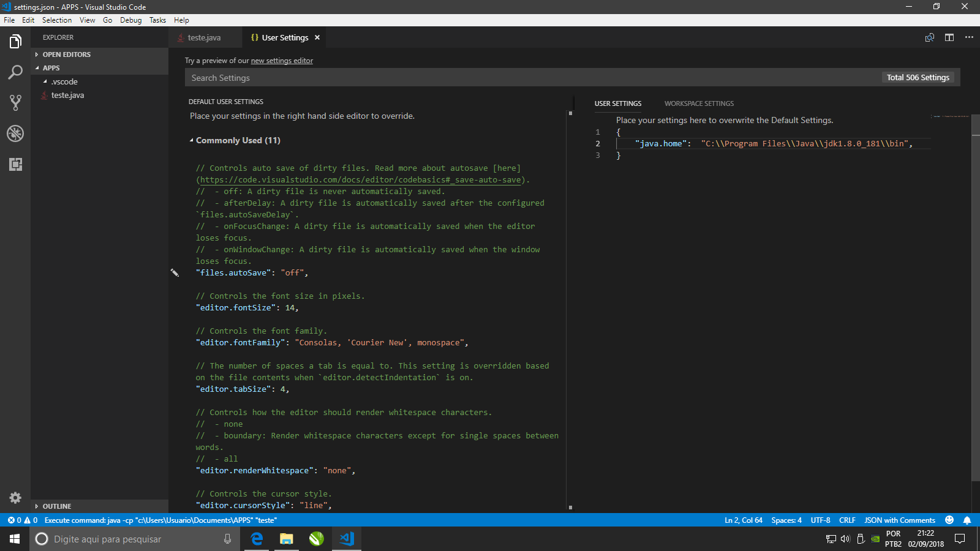Open errors and warnings in status bar
980x551 pixels.
point(23,520)
